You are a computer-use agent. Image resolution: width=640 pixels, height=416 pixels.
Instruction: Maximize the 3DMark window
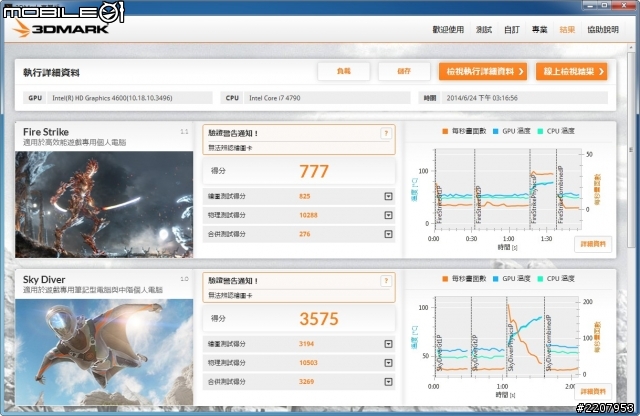[x=604, y=5]
